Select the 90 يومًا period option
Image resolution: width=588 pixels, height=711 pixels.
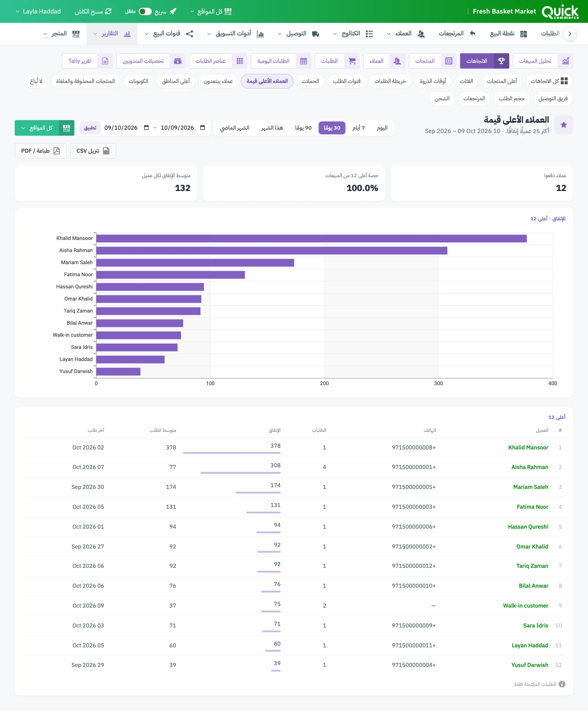pyautogui.click(x=303, y=128)
